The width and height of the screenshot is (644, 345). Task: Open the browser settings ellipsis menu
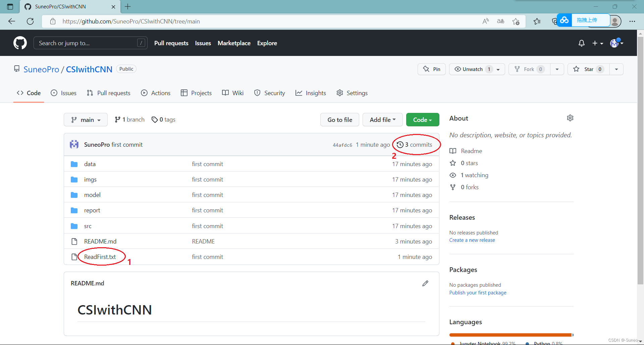point(632,21)
